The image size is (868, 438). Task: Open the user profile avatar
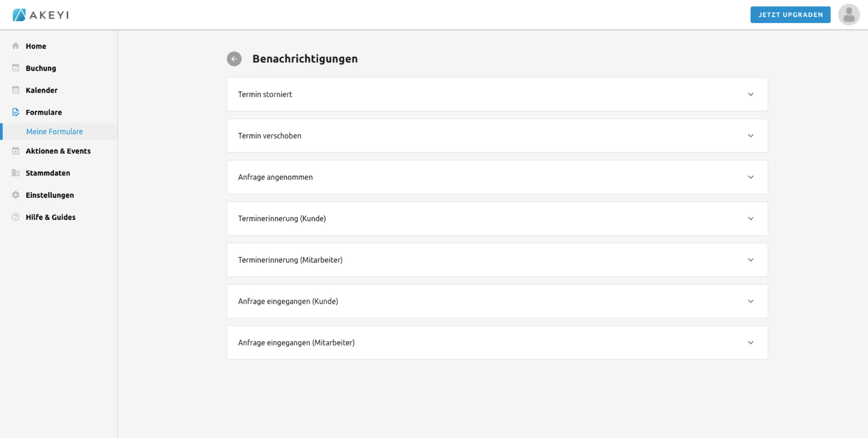click(849, 15)
